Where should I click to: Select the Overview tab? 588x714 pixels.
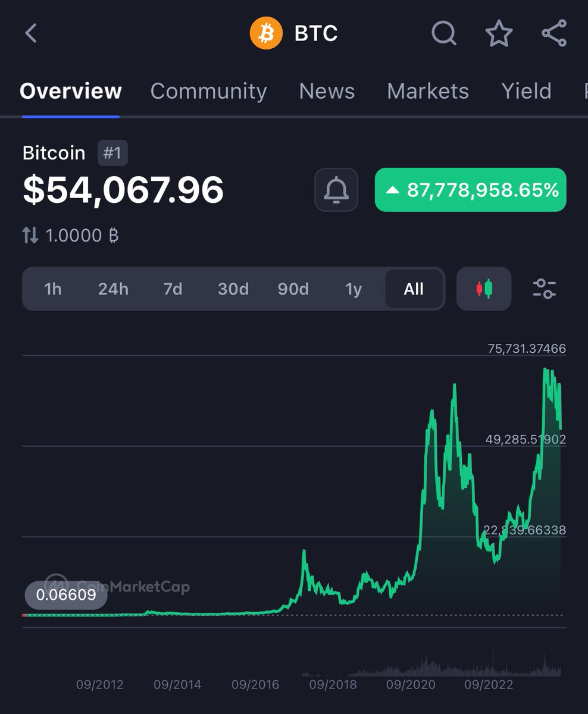[x=71, y=91]
